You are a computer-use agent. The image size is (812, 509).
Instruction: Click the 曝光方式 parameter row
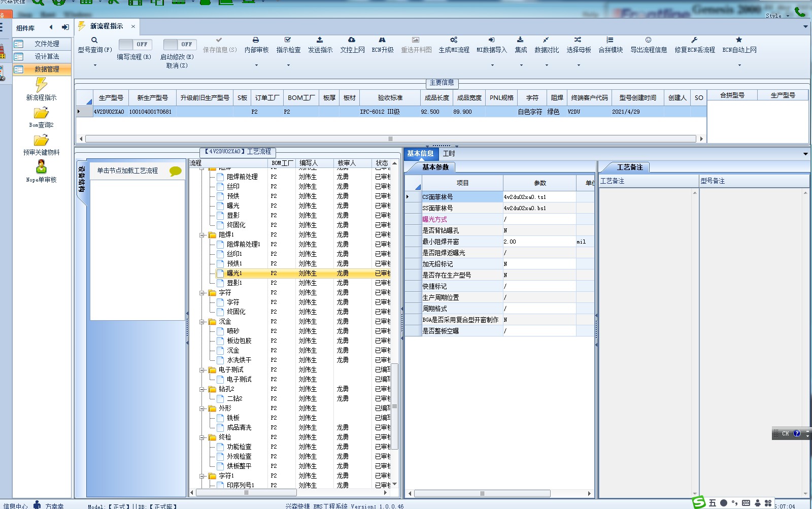(x=499, y=219)
